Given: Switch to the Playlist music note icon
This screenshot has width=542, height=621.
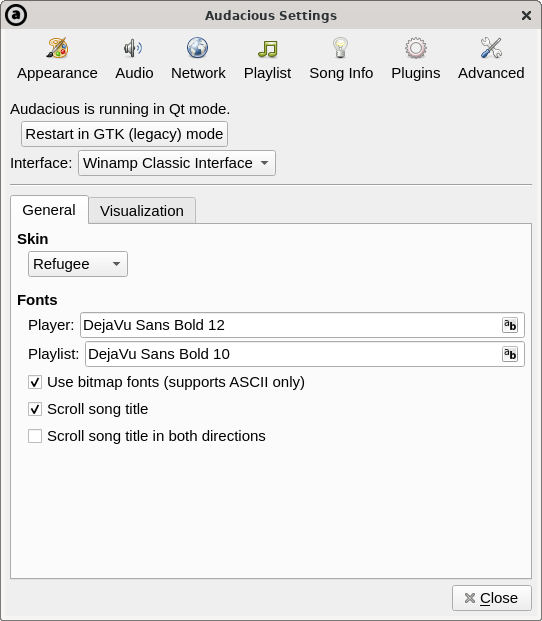Looking at the screenshot, I should coord(268,49).
